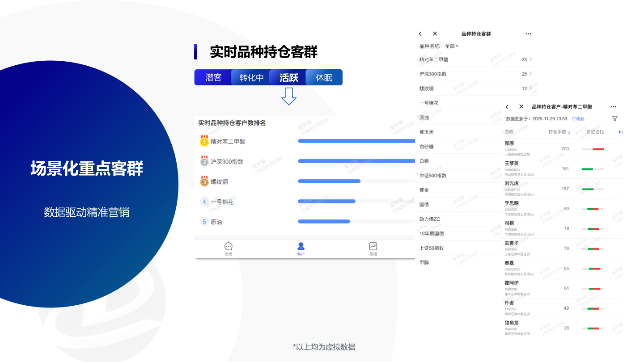Select the 活跃 tab
The height and width of the screenshot is (362, 644).
(288, 77)
